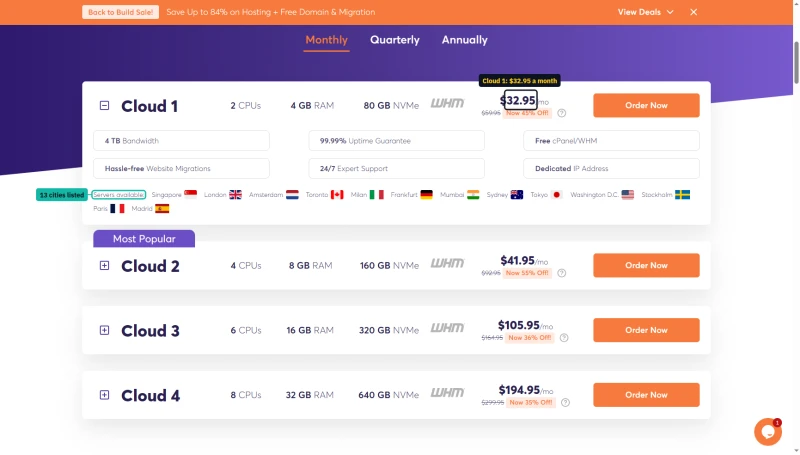Click the 32 GB RAM spec
Screen dimensions: 800x455
click(309, 395)
